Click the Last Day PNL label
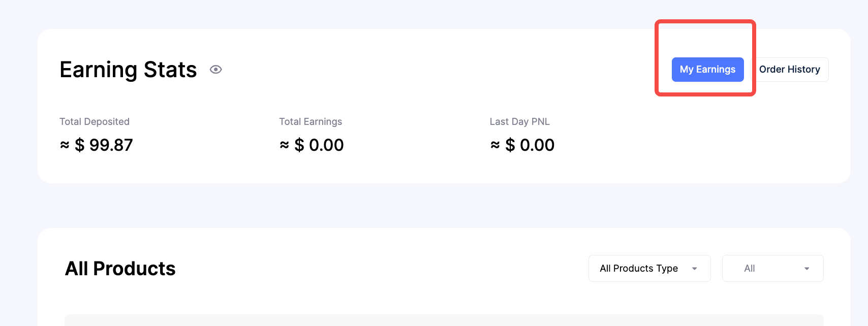868x326 pixels. tap(519, 122)
